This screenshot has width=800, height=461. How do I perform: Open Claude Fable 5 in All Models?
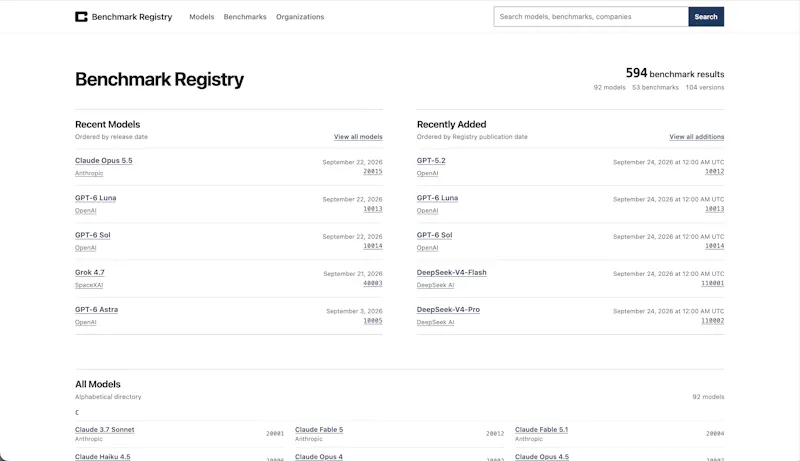tap(319, 430)
